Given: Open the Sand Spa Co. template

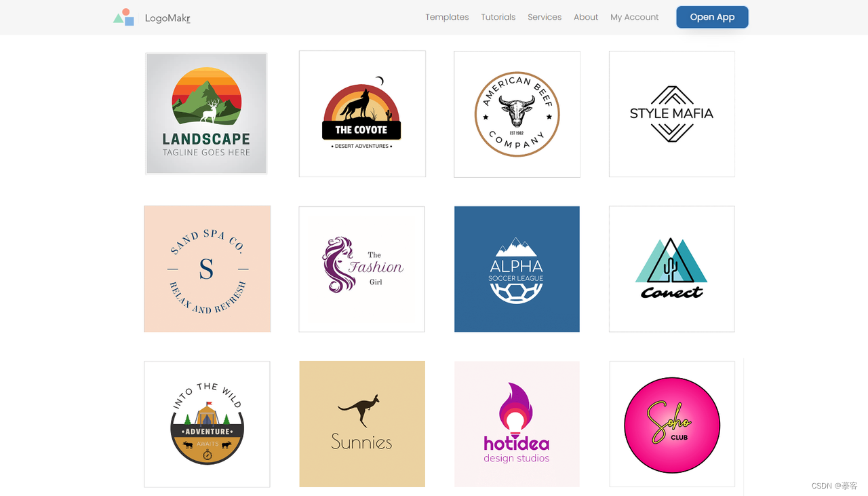Looking at the screenshot, I should click(207, 269).
